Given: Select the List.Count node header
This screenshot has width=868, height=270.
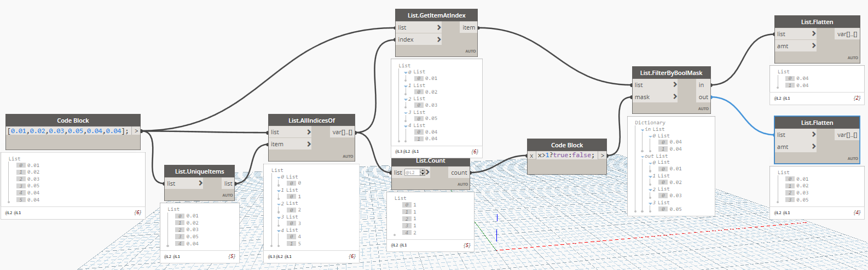Looking at the screenshot, I should [431, 162].
